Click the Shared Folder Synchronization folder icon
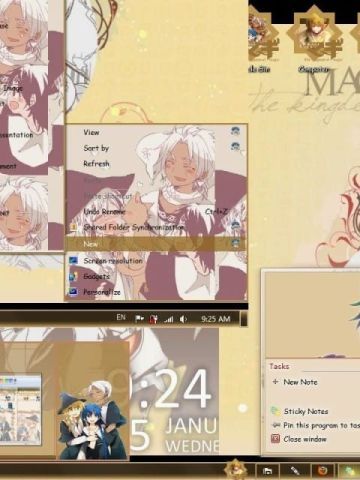 click(x=74, y=227)
